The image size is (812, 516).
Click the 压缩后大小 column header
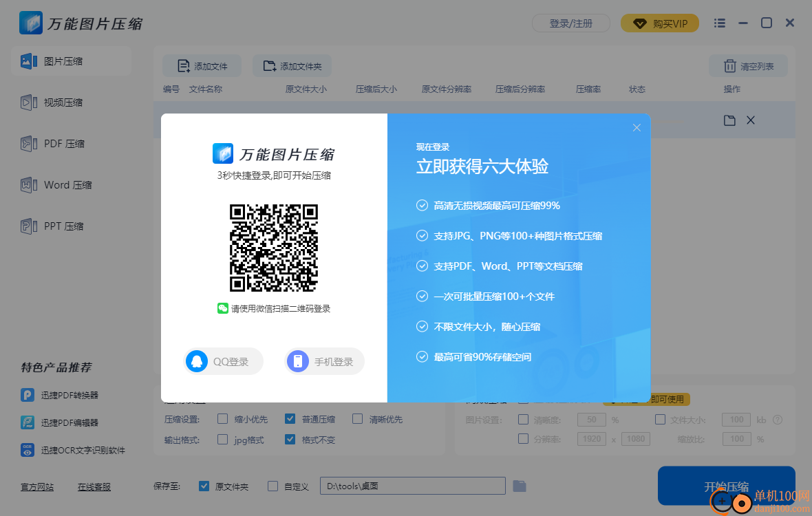pyautogui.click(x=376, y=89)
